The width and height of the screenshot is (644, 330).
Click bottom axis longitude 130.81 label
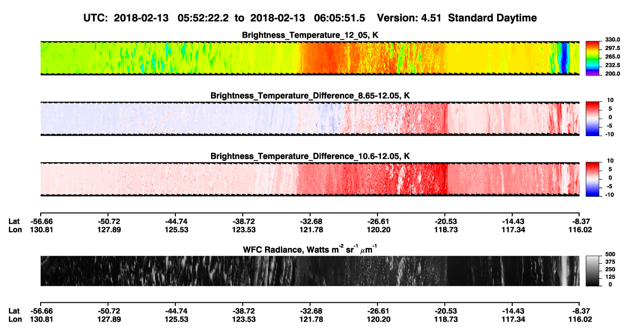tap(41, 319)
